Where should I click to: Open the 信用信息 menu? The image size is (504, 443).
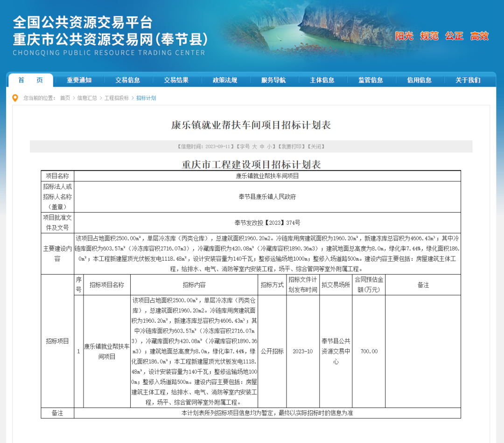419,80
